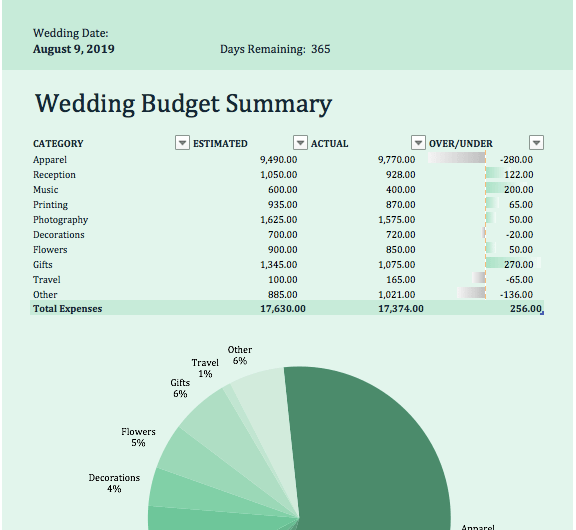Open the CATEGORY column filter dropdown
This screenshot has height=530, width=576.
[182, 143]
